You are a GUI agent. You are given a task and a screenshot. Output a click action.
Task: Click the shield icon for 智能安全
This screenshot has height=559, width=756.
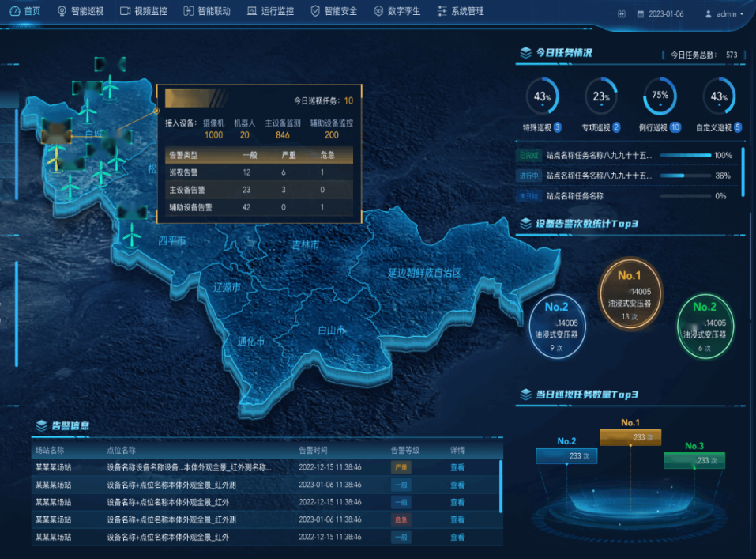point(315,12)
